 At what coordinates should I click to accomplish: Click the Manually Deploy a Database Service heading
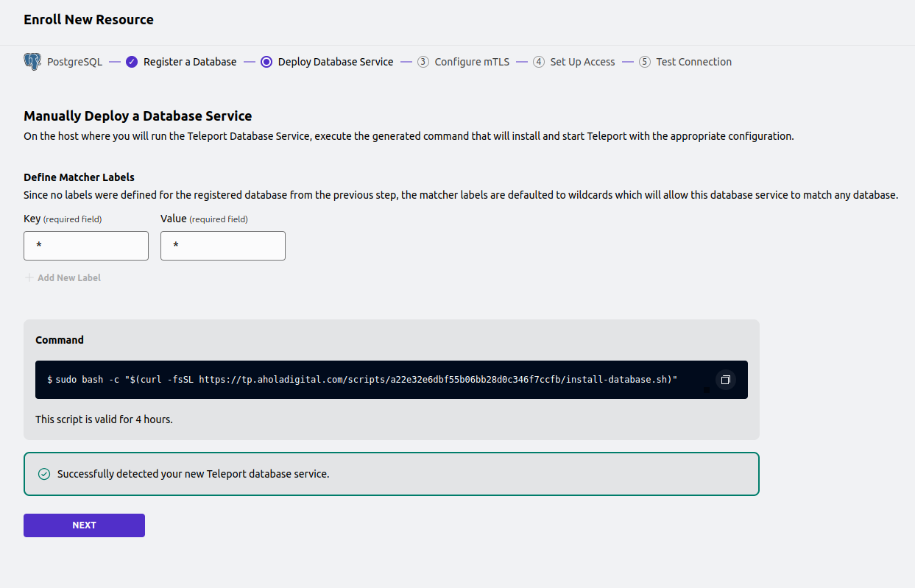point(138,116)
